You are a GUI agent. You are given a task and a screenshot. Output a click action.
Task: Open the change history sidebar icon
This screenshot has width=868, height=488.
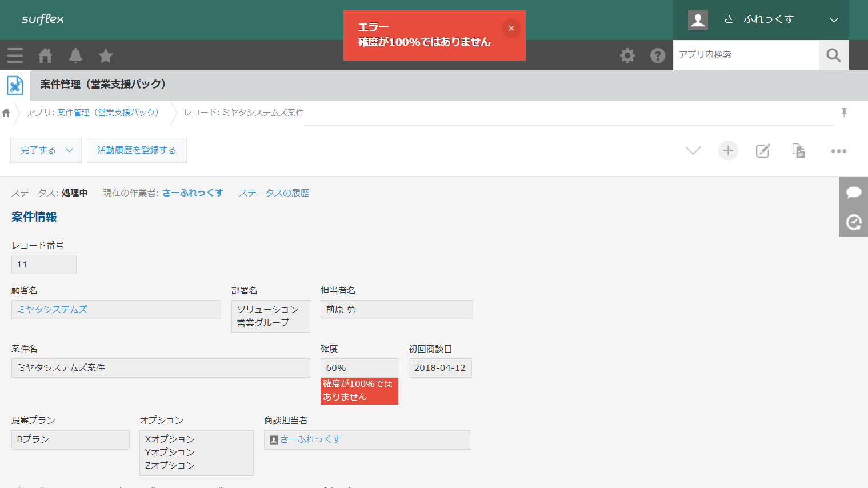[x=853, y=222]
